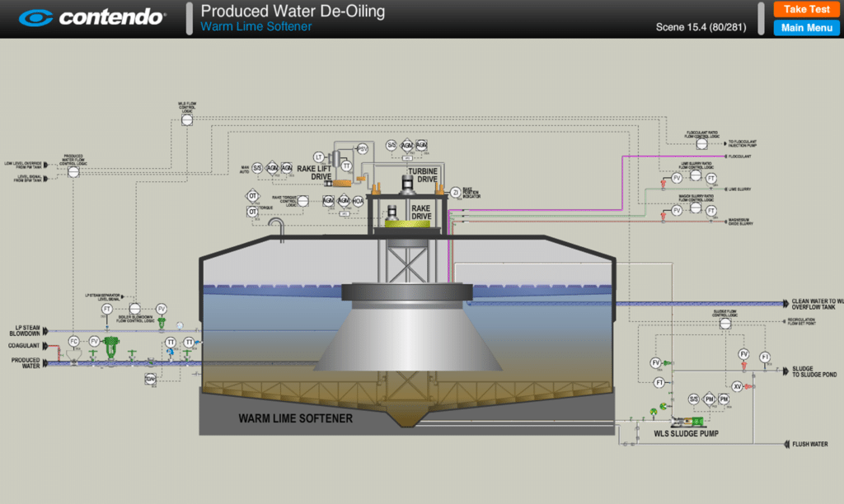
Task: Open the Main Menu
Action: tap(806, 27)
